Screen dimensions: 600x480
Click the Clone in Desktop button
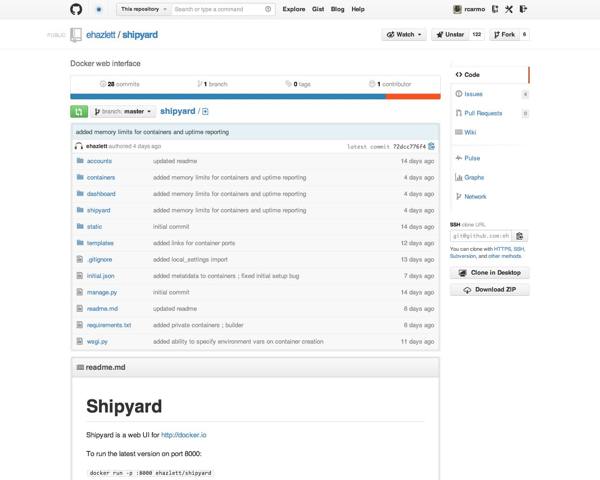click(490, 273)
